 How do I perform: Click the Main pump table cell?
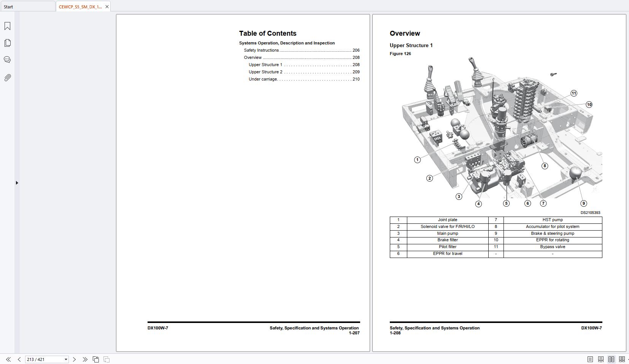tap(448, 234)
